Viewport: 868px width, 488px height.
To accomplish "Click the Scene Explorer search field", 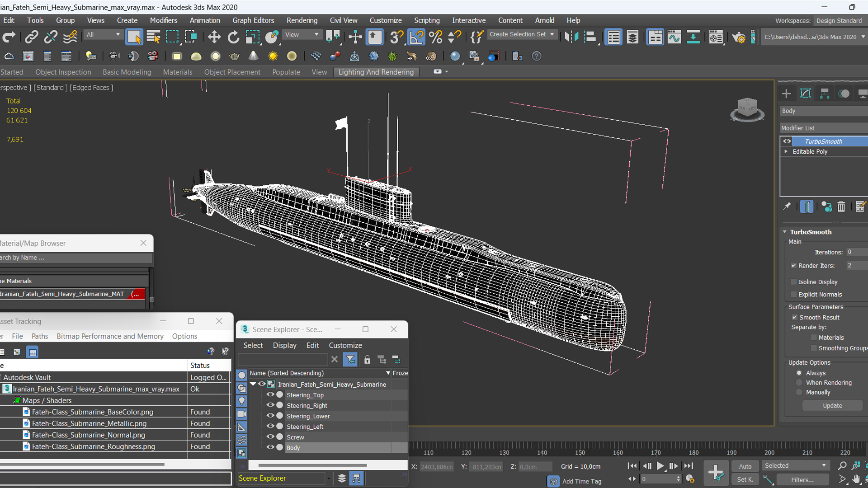I will click(x=283, y=360).
